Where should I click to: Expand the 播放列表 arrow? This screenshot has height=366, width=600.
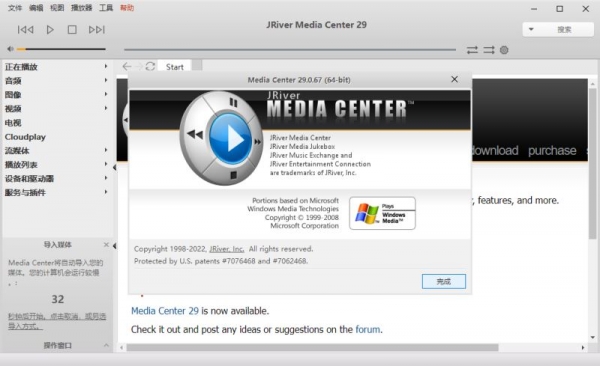[106, 164]
